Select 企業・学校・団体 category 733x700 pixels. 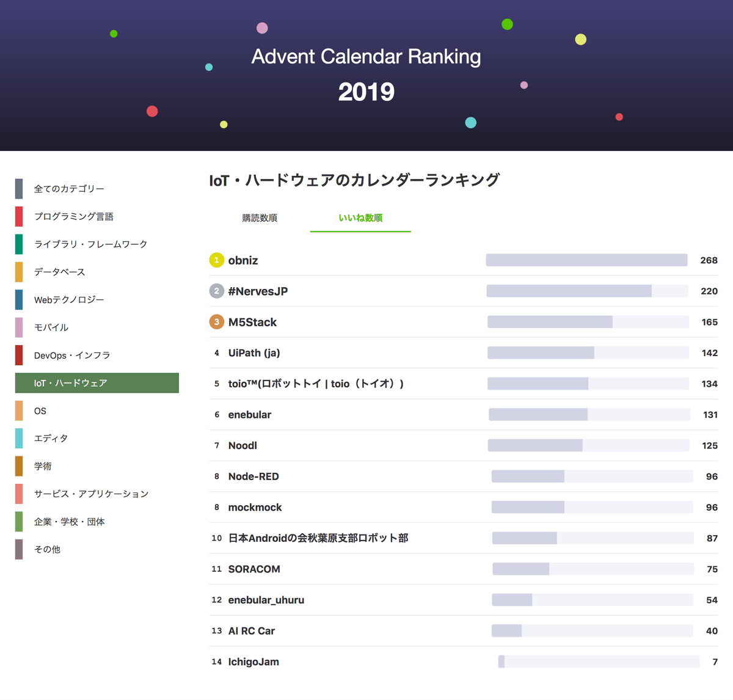[70, 522]
